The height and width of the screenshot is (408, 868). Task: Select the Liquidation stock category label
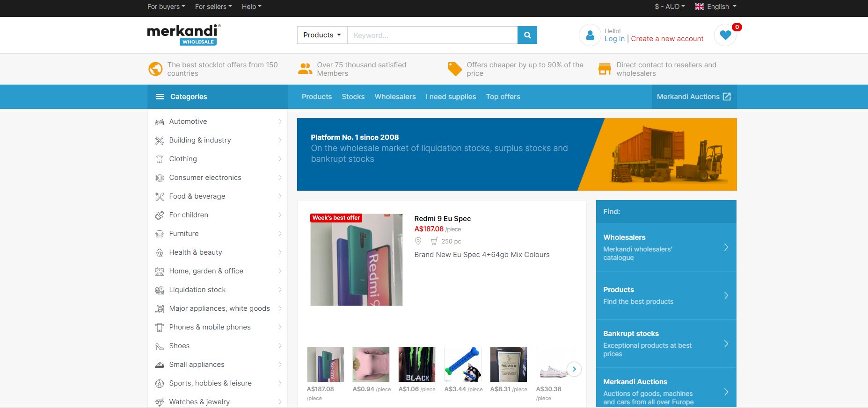[x=197, y=290]
